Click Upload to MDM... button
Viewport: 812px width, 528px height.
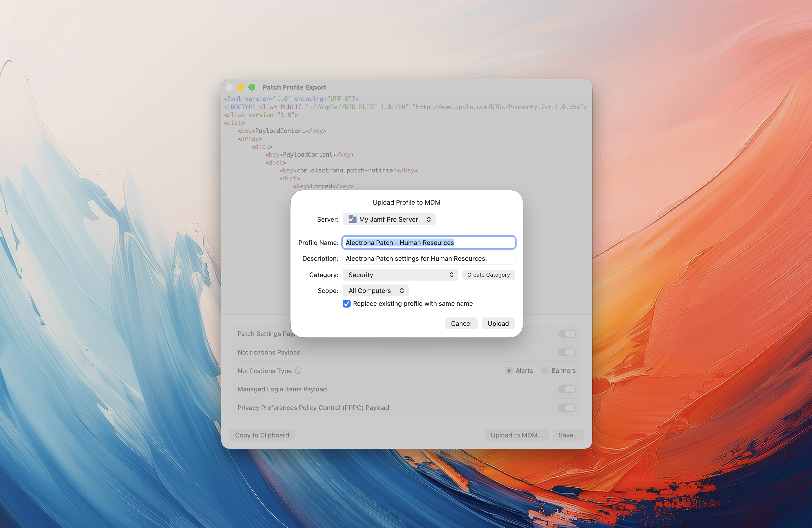[x=517, y=435]
